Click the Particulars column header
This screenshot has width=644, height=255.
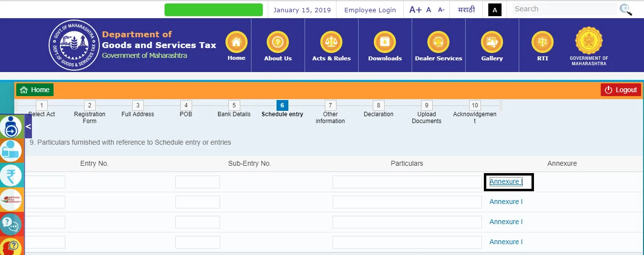coord(407,163)
